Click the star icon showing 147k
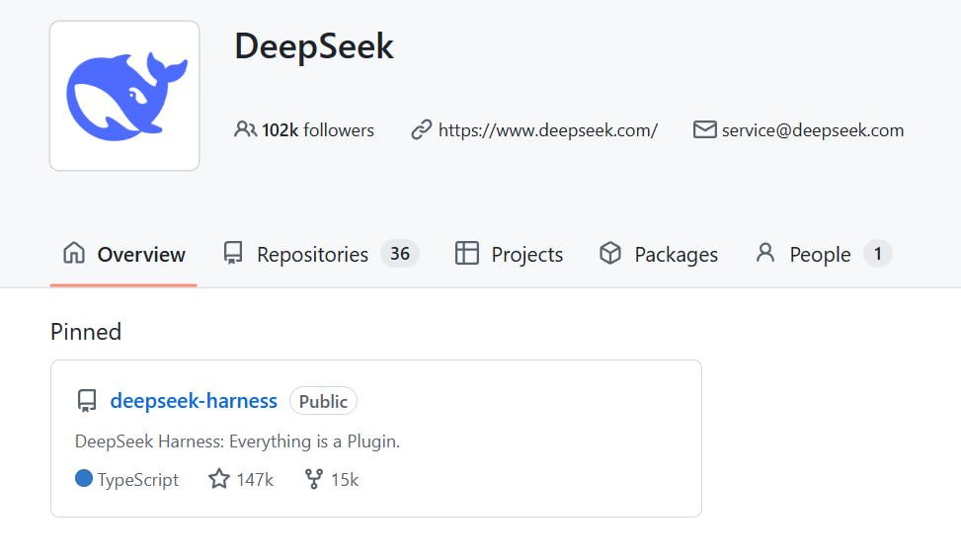 click(219, 478)
